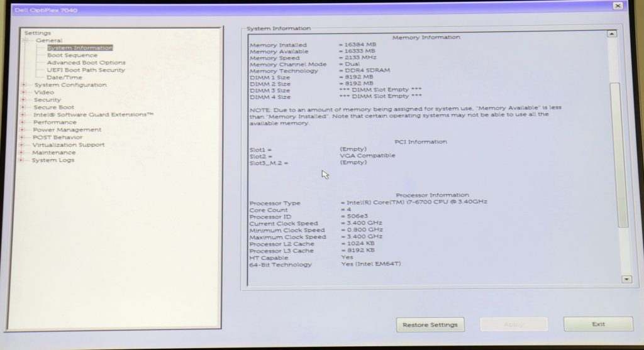Collapse the General tree node
The width and height of the screenshot is (644, 350).
25,40
